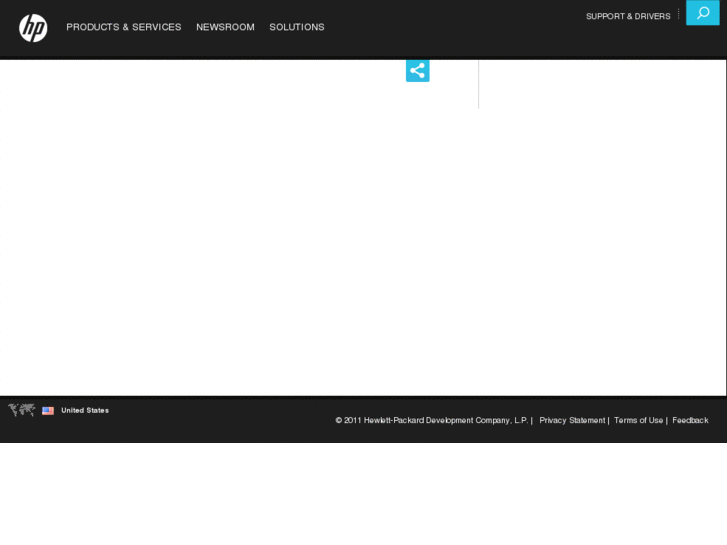Open the search magnifier icon
This screenshot has width=727, height=545.
[x=702, y=13]
